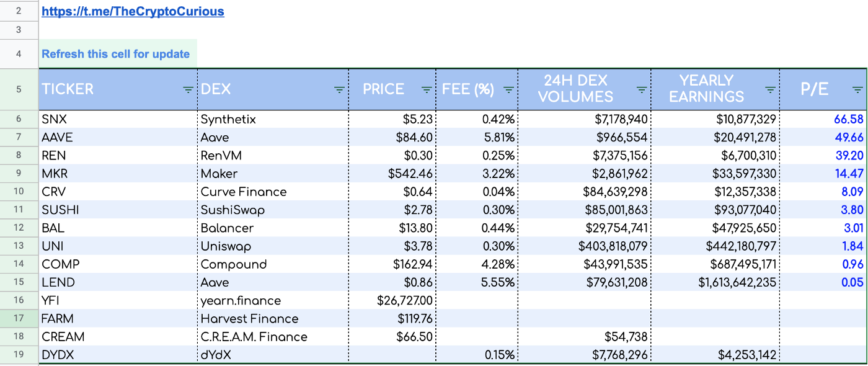The width and height of the screenshot is (868, 366).
Task: Select the yearn.finance cell
Action: tap(273, 301)
